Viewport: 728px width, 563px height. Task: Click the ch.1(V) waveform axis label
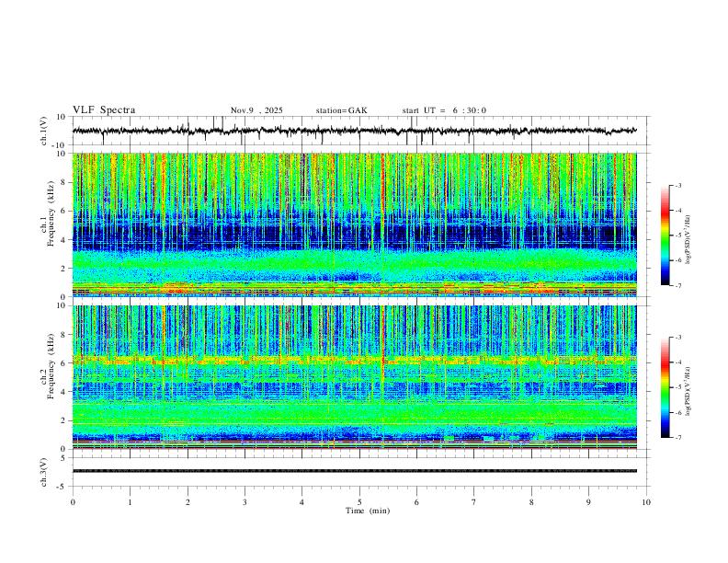tap(45, 132)
